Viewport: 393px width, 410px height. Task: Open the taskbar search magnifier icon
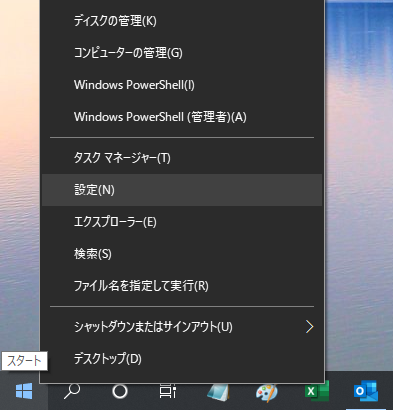pyautogui.click(x=72, y=391)
